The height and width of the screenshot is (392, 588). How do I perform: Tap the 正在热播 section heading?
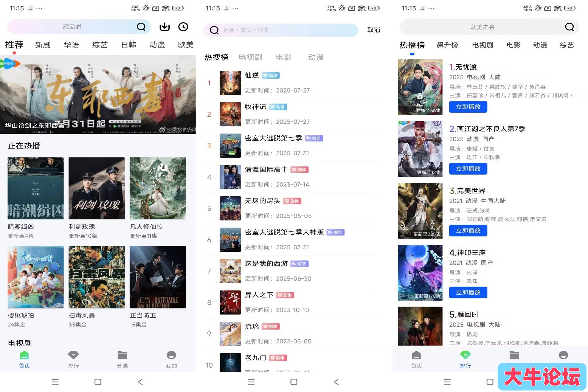[24, 146]
